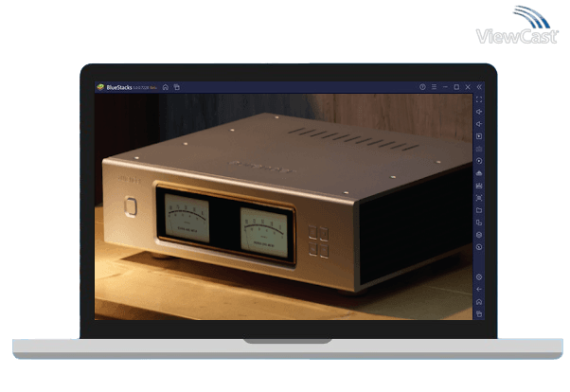Click the volume up speaker icon
The width and height of the screenshot is (570, 392).
coord(479,112)
